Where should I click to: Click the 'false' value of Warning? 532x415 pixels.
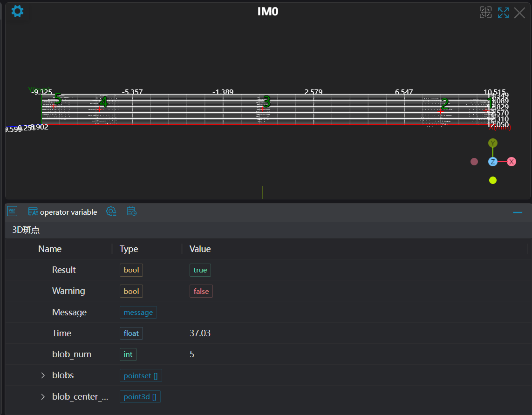pyautogui.click(x=201, y=291)
